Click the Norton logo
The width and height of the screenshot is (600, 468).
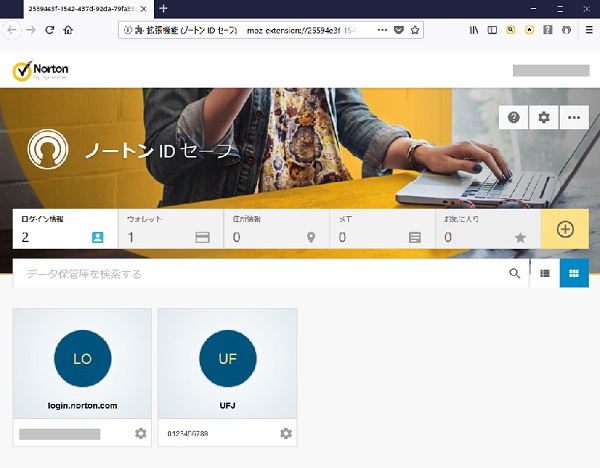(41, 70)
